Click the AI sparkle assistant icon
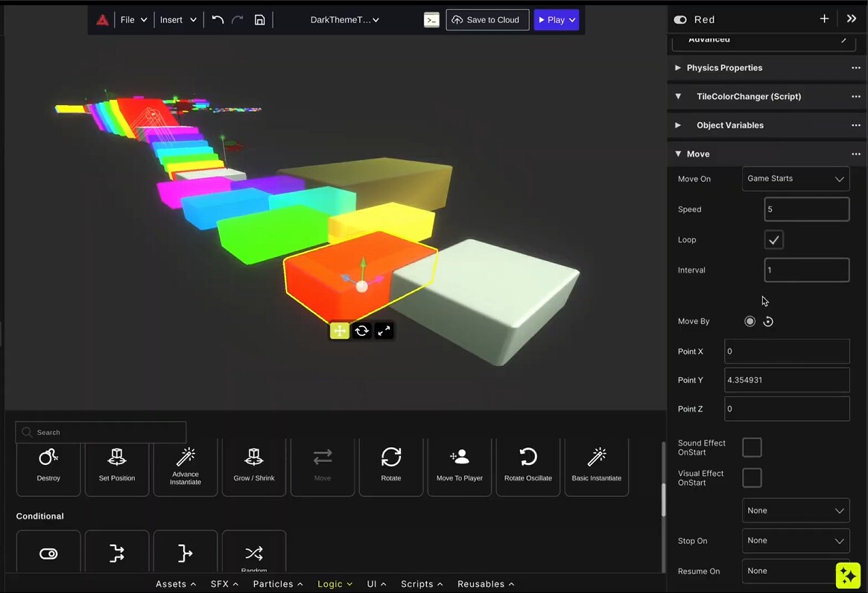The image size is (868, 593). pyautogui.click(x=848, y=575)
